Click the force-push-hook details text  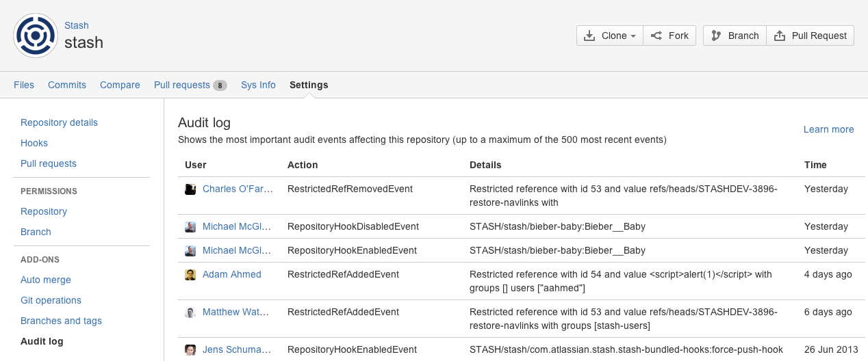pos(626,349)
